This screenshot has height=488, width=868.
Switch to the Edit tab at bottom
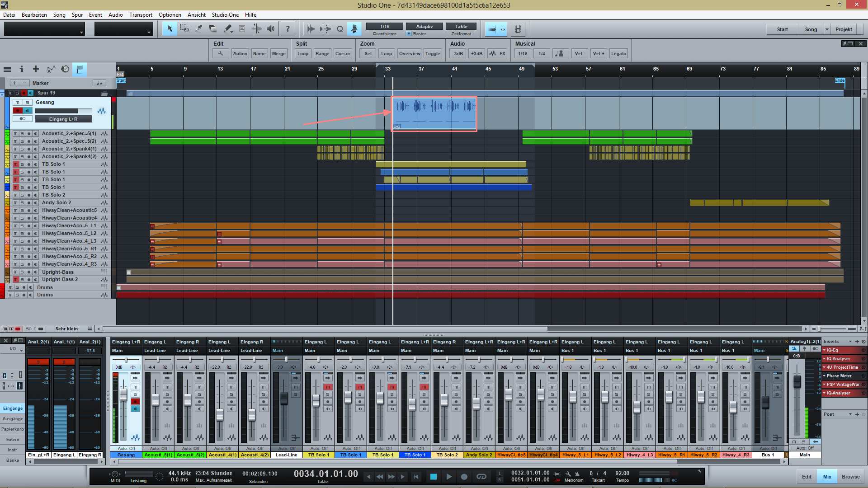pos(807,477)
